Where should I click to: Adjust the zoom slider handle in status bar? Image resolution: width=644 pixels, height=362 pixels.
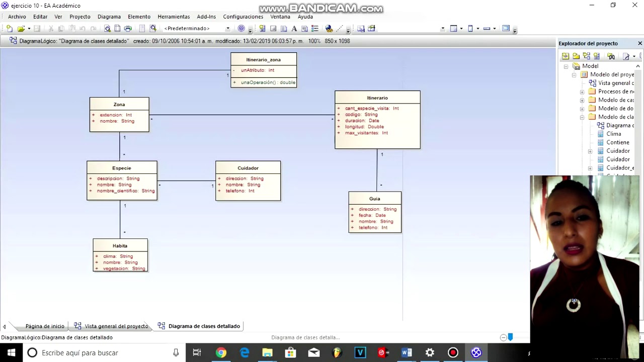(510, 337)
